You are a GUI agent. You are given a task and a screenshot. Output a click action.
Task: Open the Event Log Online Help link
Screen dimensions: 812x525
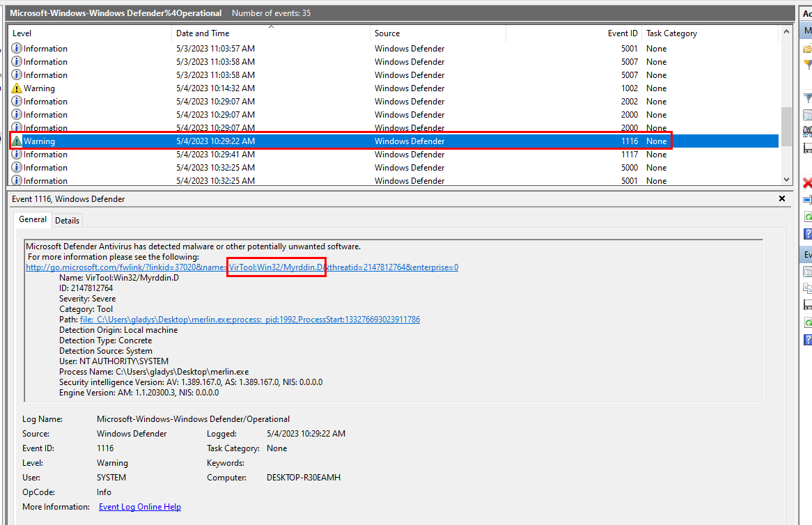coord(139,507)
